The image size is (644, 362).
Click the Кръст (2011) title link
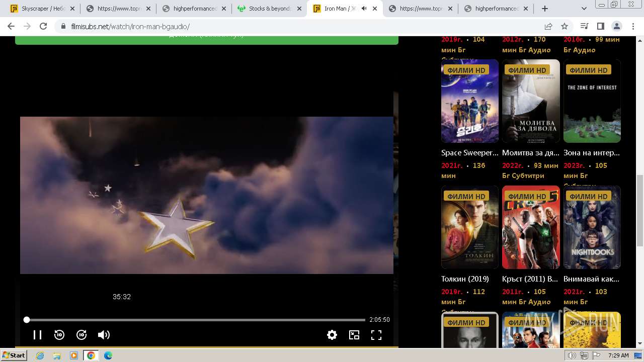[x=530, y=279]
